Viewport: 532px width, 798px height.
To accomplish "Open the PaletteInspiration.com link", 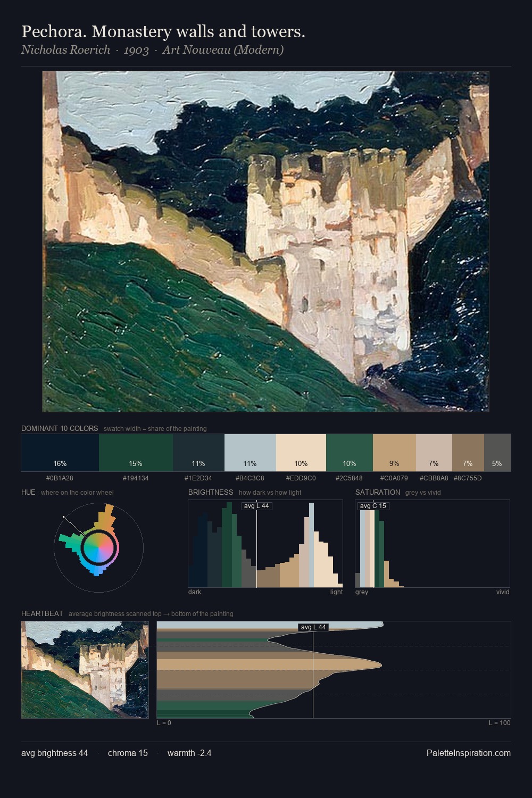I will tap(469, 753).
